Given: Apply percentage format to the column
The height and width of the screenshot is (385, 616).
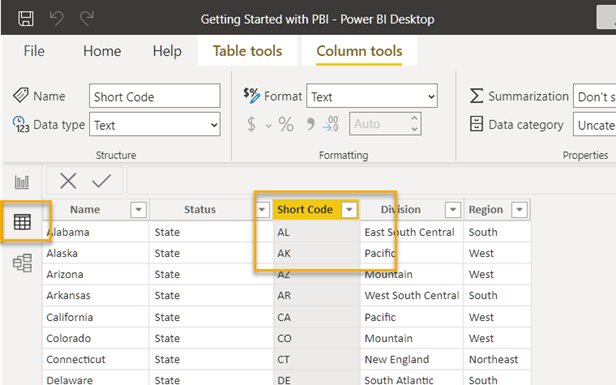Looking at the screenshot, I should pos(286,125).
